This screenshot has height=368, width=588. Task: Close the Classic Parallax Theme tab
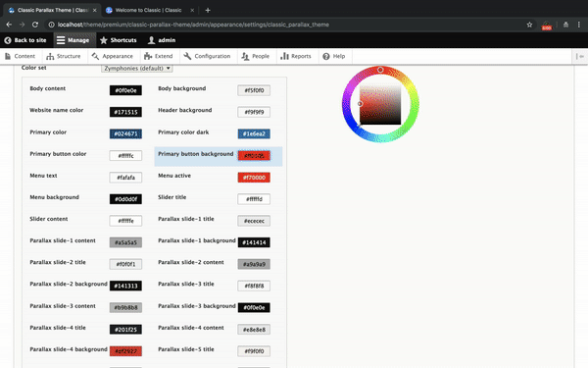tap(94, 10)
